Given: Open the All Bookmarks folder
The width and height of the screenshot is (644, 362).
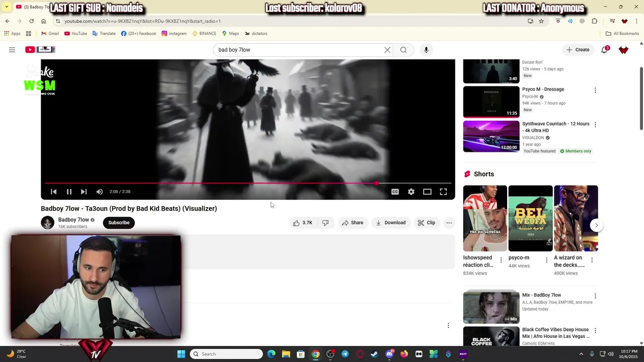Looking at the screenshot, I should tap(622, 34).
